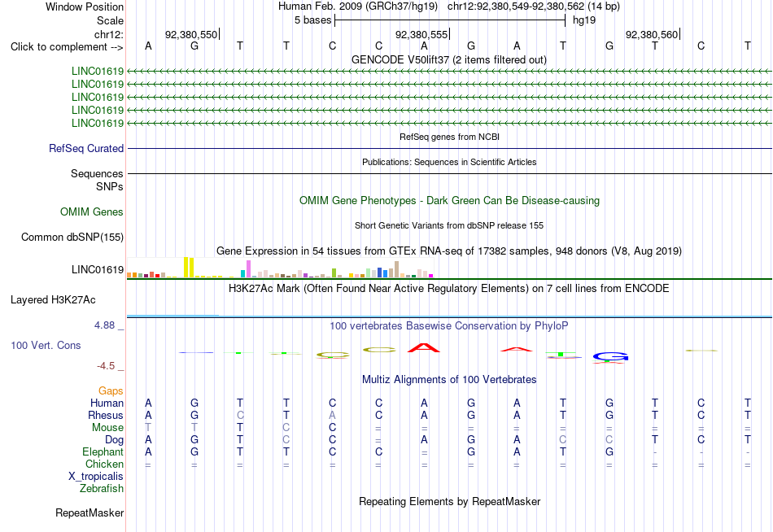The height and width of the screenshot is (532, 773).
Task: Click the topmost LINC01619 transcript label
Action: pos(98,71)
